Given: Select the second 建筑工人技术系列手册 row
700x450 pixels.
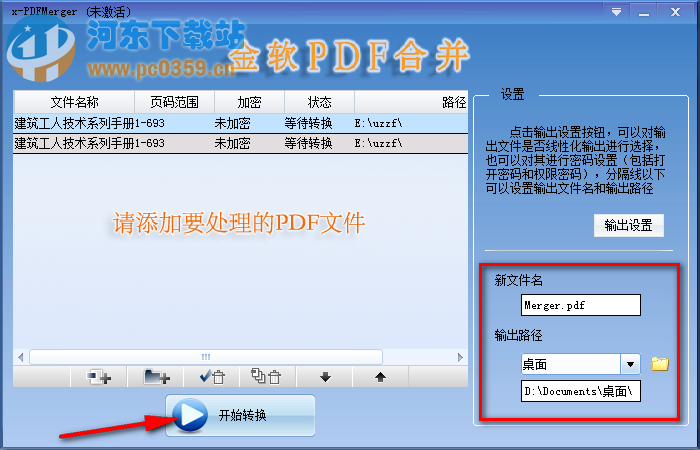Looking at the screenshot, I should pyautogui.click(x=241, y=143).
